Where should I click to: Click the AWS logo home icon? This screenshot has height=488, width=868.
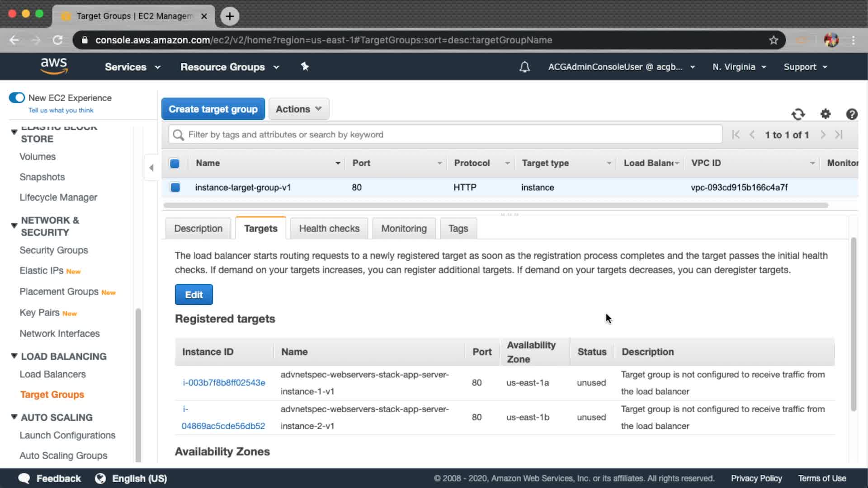click(x=54, y=66)
